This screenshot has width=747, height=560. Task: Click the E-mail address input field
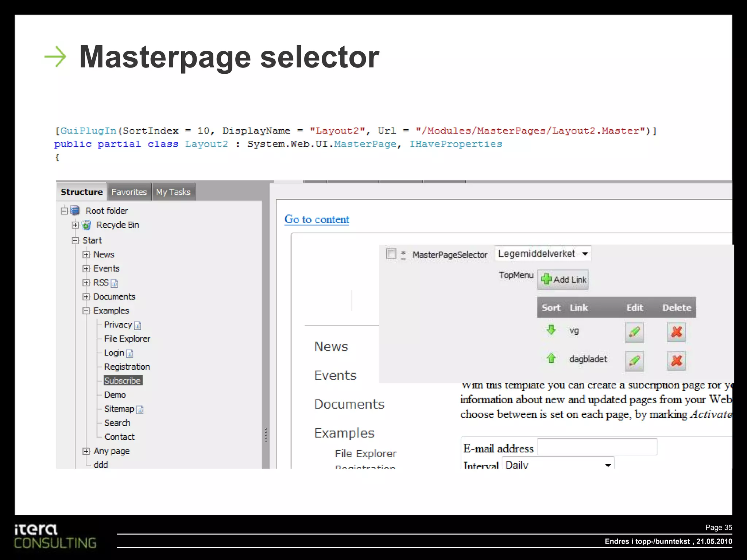(x=597, y=447)
